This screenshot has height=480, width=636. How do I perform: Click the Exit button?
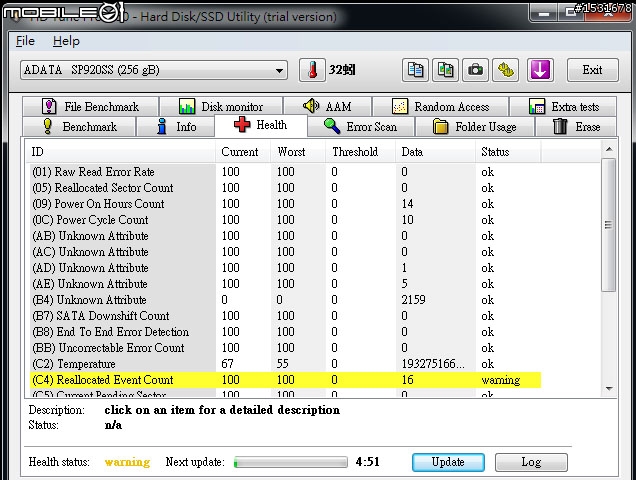[x=593, y=70]
